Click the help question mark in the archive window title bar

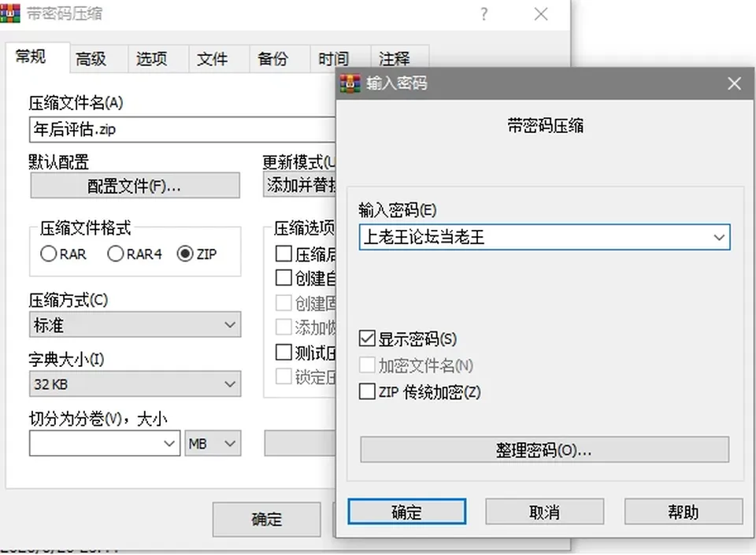pyautogui.click(x=484, y=14)
